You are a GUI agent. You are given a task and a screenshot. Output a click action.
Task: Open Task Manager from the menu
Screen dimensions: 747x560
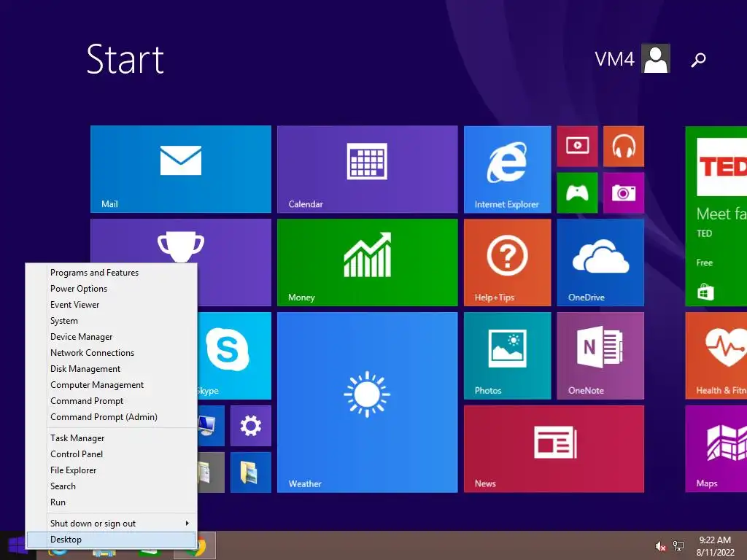(x=112, y=438)
